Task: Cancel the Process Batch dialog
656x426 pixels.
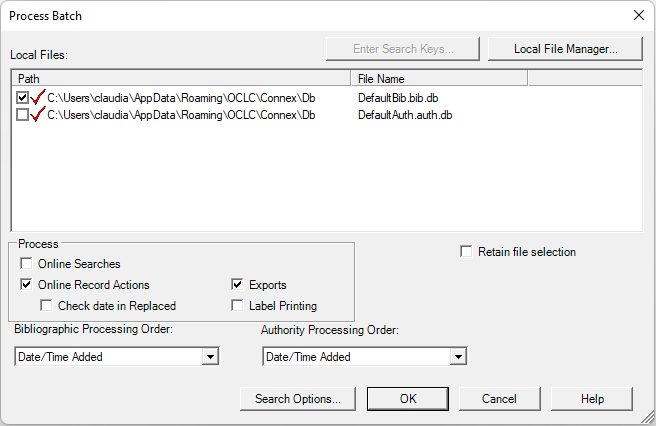Action: point(500,399)
